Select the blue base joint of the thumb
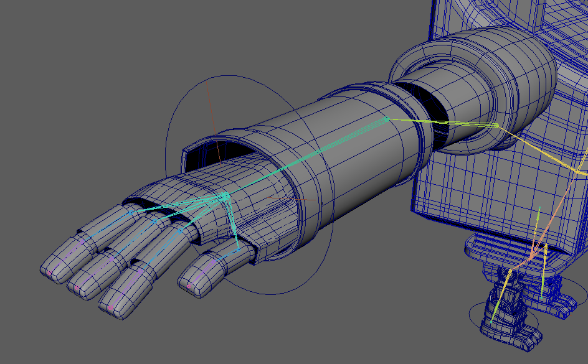 pos(238,250)
